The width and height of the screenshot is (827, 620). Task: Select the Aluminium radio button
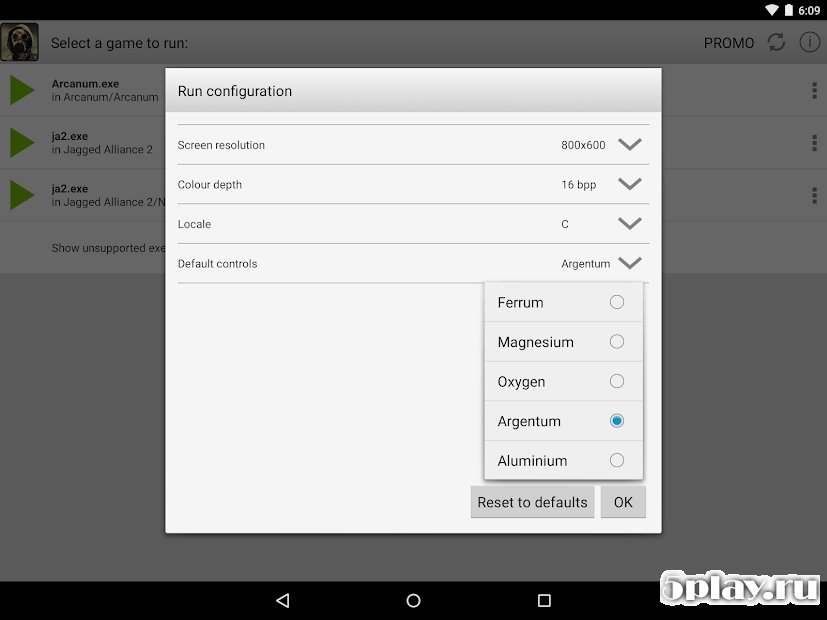(x=616, y=460)
